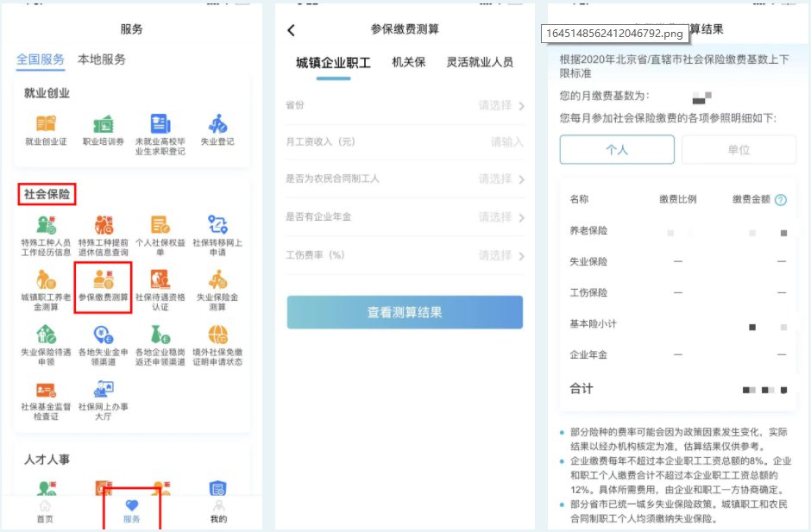Image resolution: width=811 pixels, height=532 pixels.
Task: Tap 我的 in bottom navigation
Action: click(219, 510)
